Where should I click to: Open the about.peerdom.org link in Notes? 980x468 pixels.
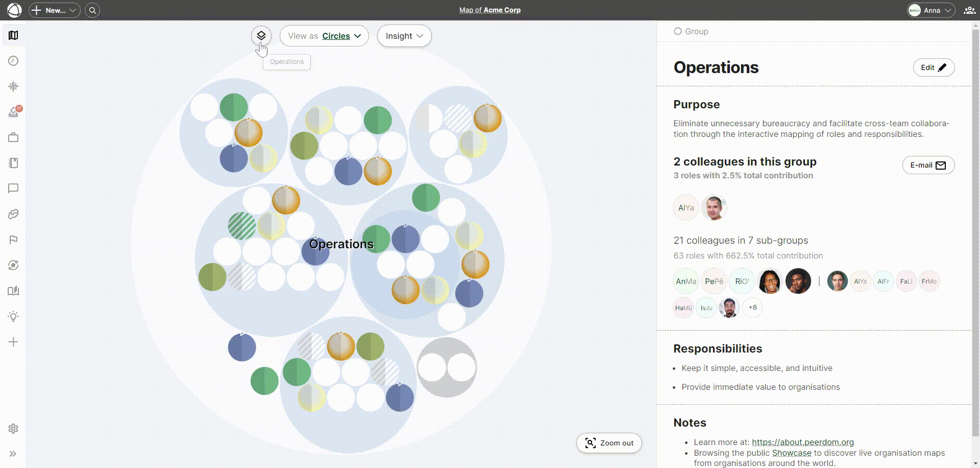pyautogui.click(x=802, y=442)
